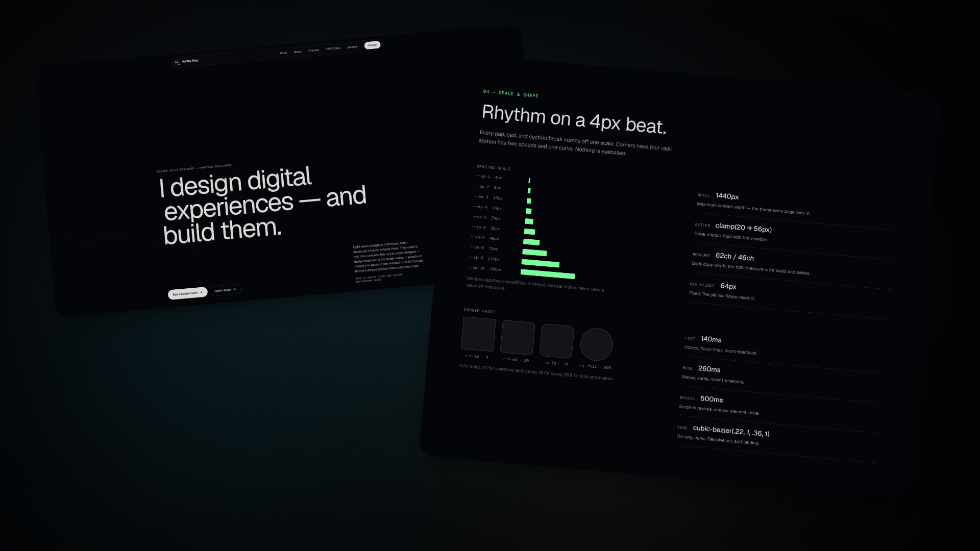Click the Fast '140ms' value
Image resolution: width=980 pixels, height=551 pixels.
pos(711,339)
